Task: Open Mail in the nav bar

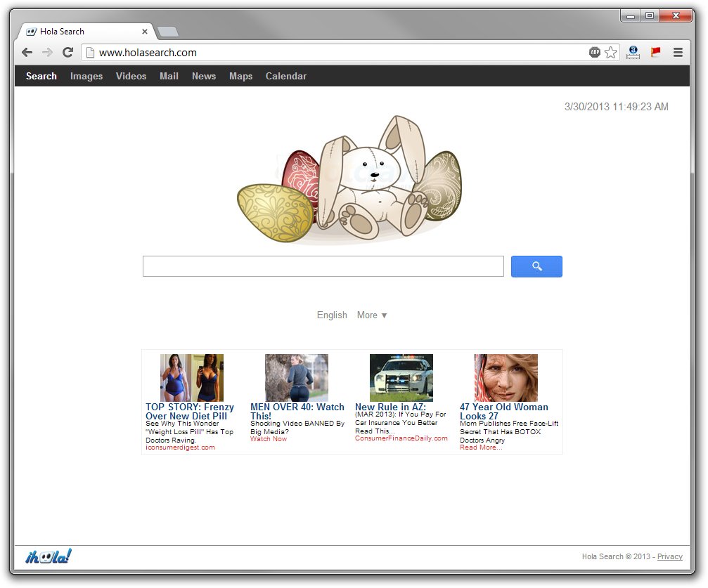Action: pyautogui.click(x=169, y=76)
